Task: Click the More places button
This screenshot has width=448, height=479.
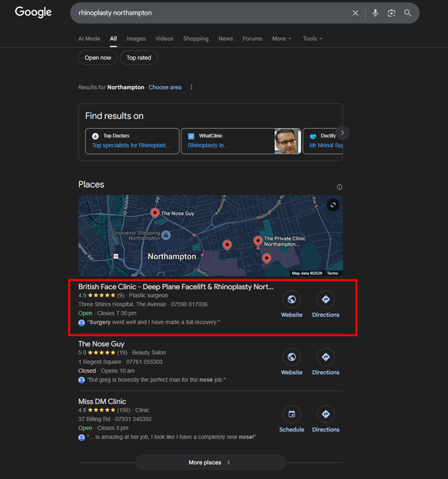Action: point(211,463)
